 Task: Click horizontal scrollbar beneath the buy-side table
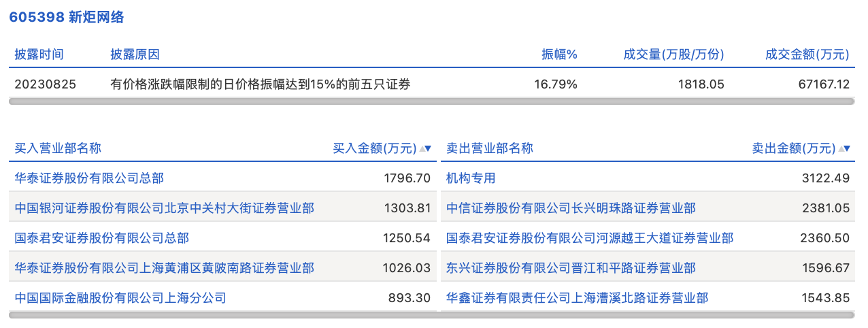tap(222, 315)
